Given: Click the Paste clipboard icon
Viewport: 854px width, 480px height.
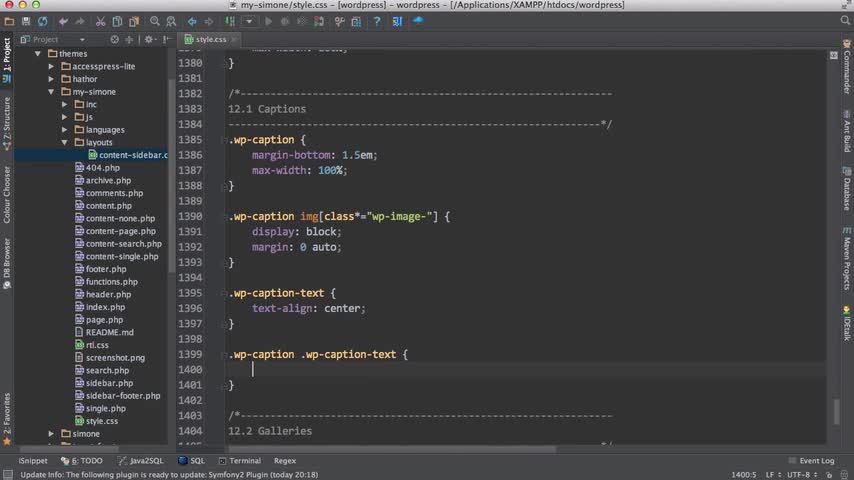Looking at the screenshot, I should tap(134, 21).
